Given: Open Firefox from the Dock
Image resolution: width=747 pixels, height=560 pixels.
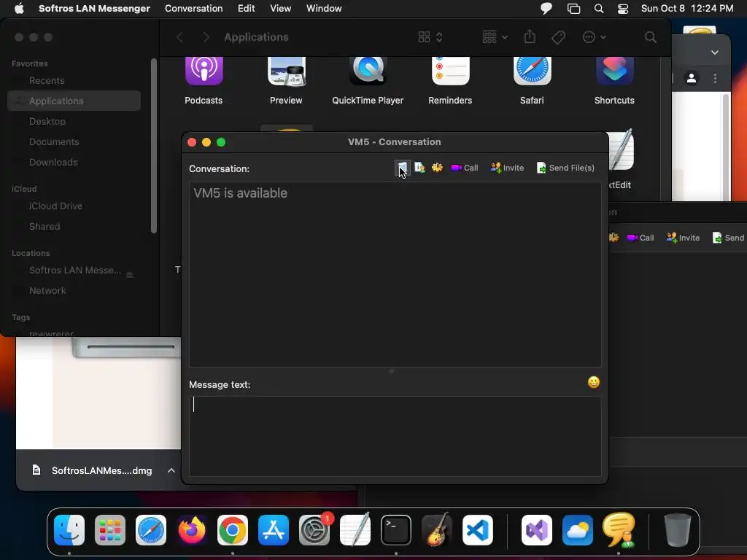Looking at the screenshot, I should click(192, 530).
